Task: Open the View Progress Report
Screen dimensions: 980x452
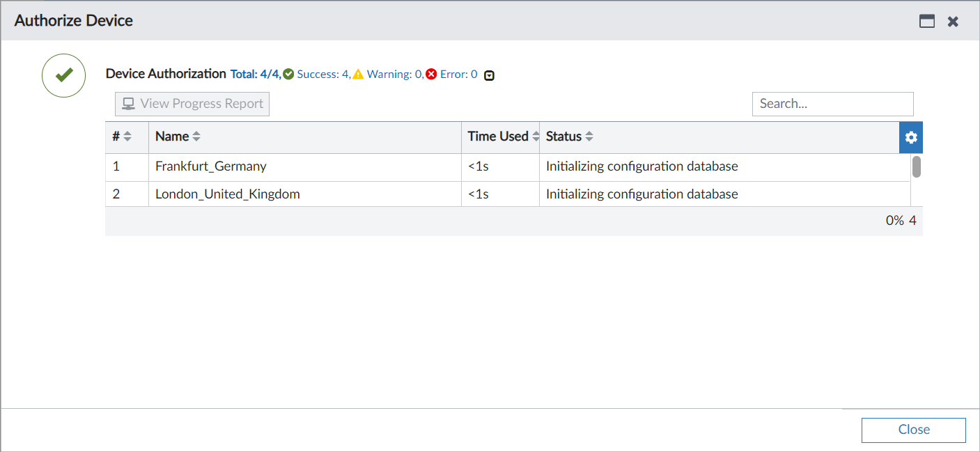Action: pos(192,103)
